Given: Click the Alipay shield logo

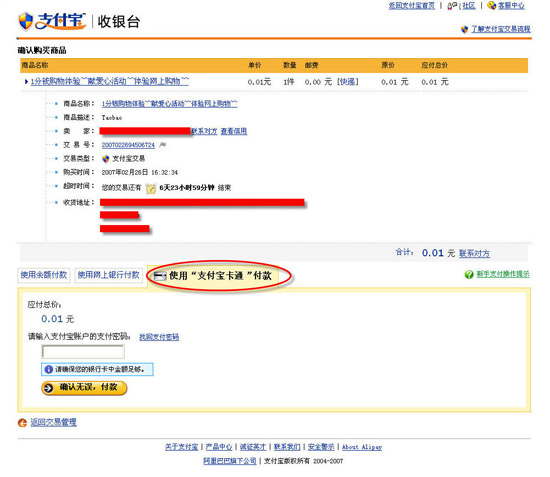Looking at the screenshot, I should click(26, 21).
